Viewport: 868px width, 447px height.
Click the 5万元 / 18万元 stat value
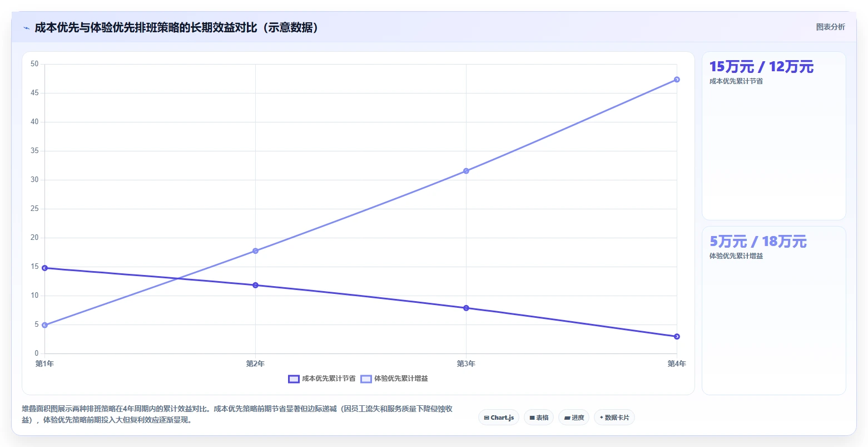pyautogui.click(x=758, y=242)
